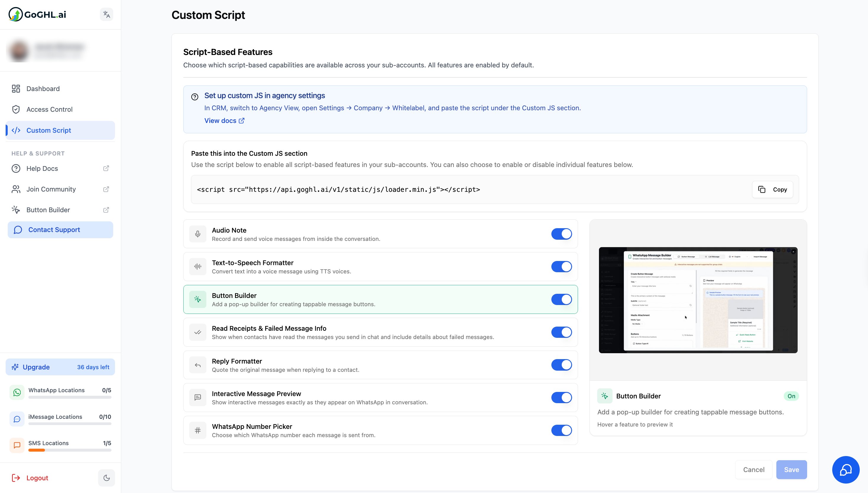868x493 pixels.
Task: Click Interactive Message Preview message icon
Action: 198,398
